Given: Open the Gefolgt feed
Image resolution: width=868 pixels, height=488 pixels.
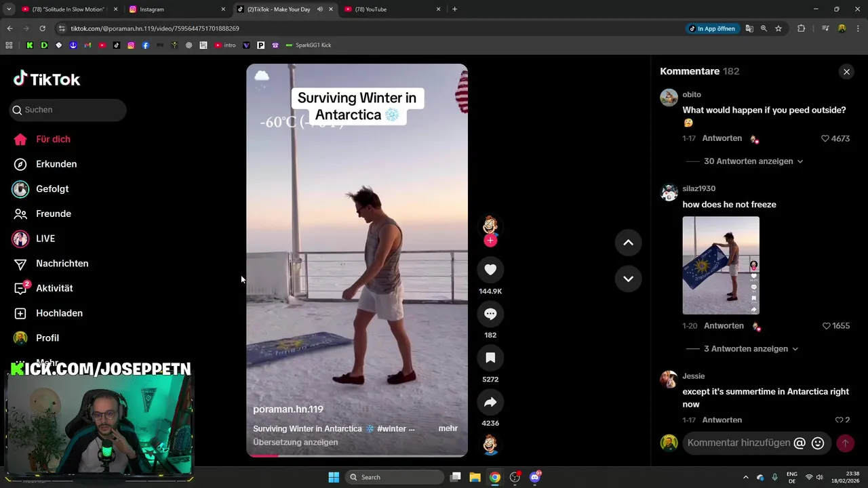Looking at the screenshot, I should tap(41, 188).
